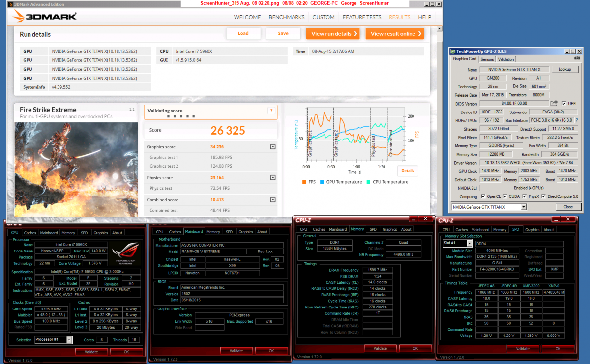Collapse the Combined score section in 3DMark

tap(273, 200)
